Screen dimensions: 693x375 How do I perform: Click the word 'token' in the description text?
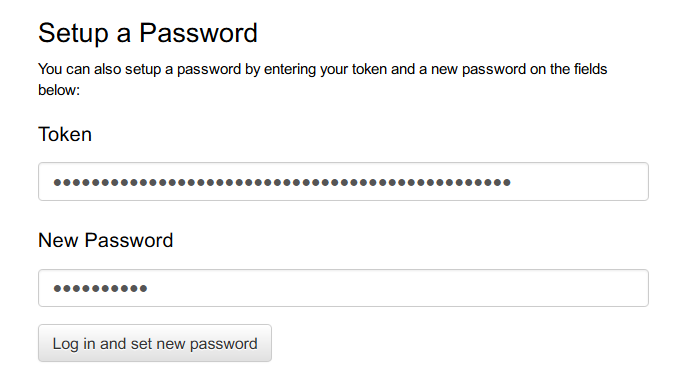[369, 69]
